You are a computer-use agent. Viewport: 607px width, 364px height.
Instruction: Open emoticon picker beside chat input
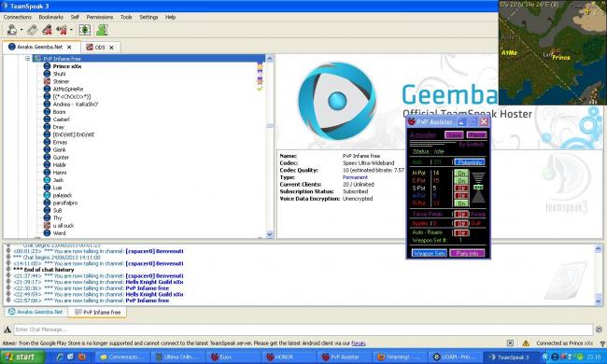coord(599,329)
